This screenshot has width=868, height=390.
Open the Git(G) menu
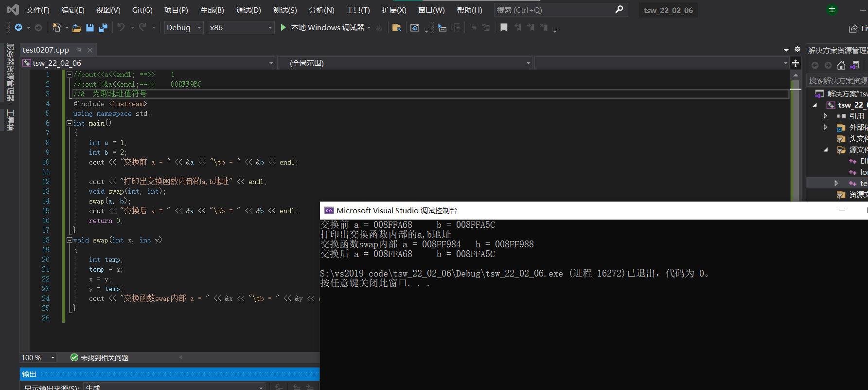point(142,10)
